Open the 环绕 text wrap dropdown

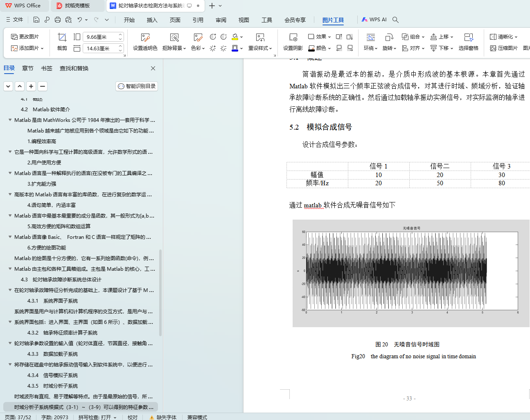tap(371, 42)
